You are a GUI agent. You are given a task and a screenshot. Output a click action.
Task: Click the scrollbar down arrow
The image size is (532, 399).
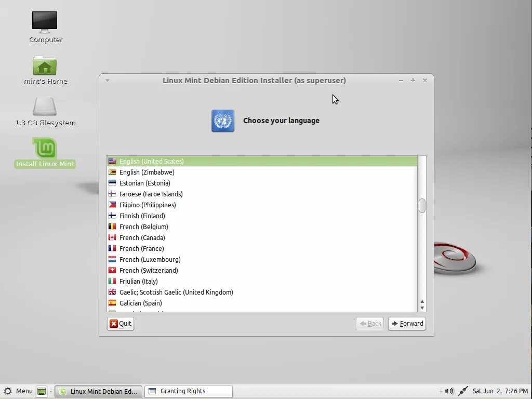(422, 308)
